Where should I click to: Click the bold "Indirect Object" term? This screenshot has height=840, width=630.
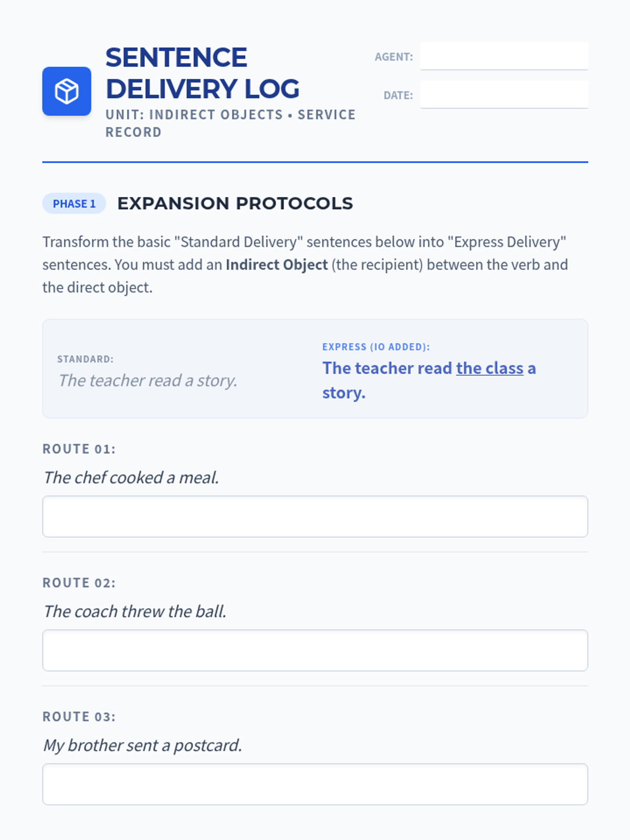click(277, 265)
